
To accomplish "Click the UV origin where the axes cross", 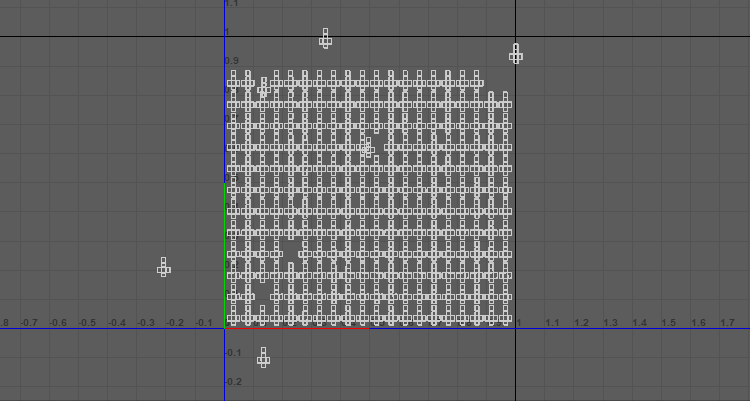I will (x=225, y=328).
